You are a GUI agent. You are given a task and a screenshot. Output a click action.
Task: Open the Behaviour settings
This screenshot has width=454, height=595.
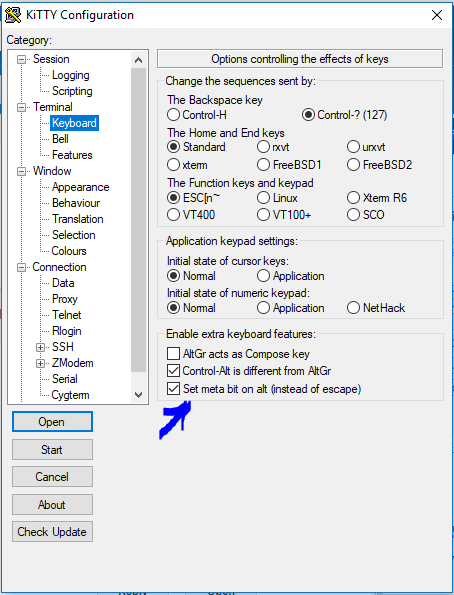pyautogui.click(x=76, y=203)
